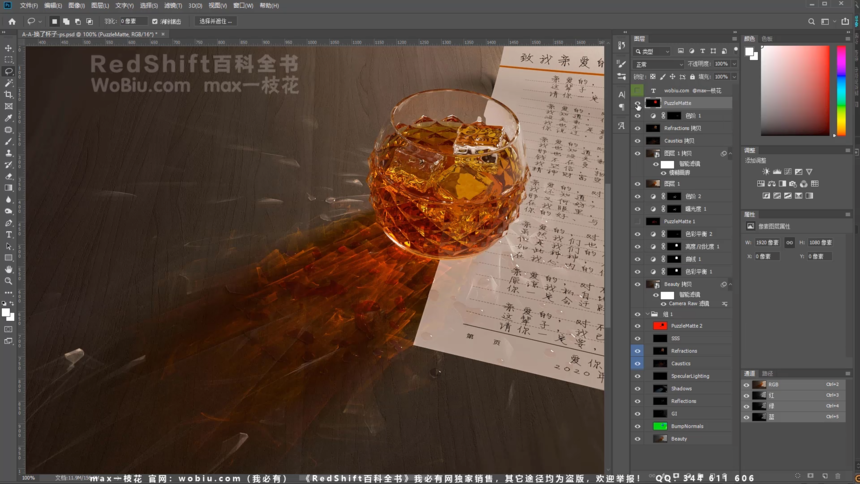
Task: Click the hue spectrum slider
Action: [841, 91]
